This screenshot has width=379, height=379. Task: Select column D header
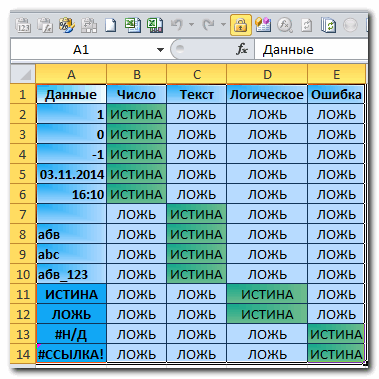[x=267, y=74]
